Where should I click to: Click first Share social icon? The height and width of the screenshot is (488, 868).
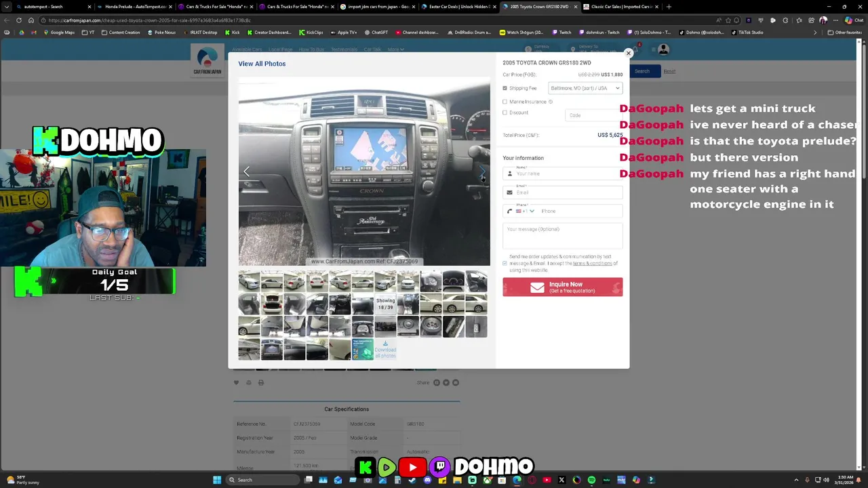pyautogui.click(x=437, y=383)
